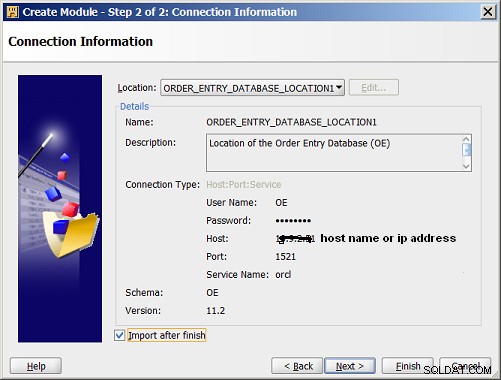
Task: Click Finish to complete module creation
Action: click(x=408, y=366)
